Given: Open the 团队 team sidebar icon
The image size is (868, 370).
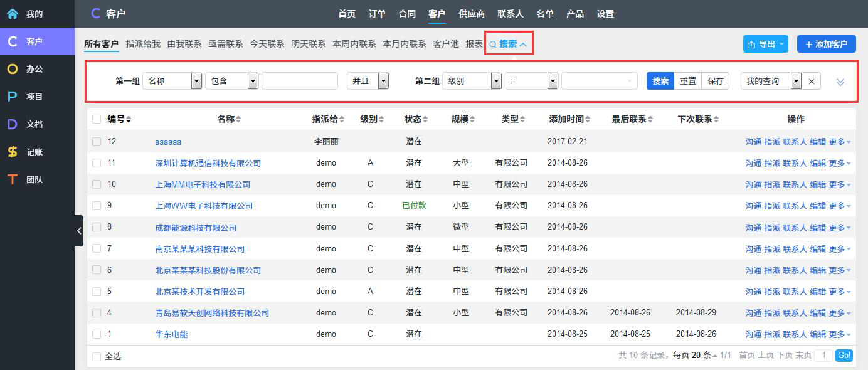Looking at the screenshot, I should coord(13,179).
